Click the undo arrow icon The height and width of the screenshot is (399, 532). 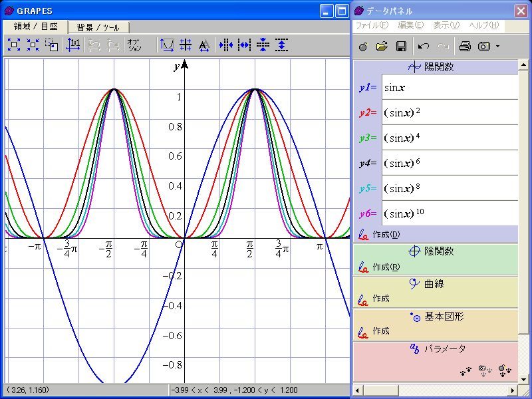424,47
